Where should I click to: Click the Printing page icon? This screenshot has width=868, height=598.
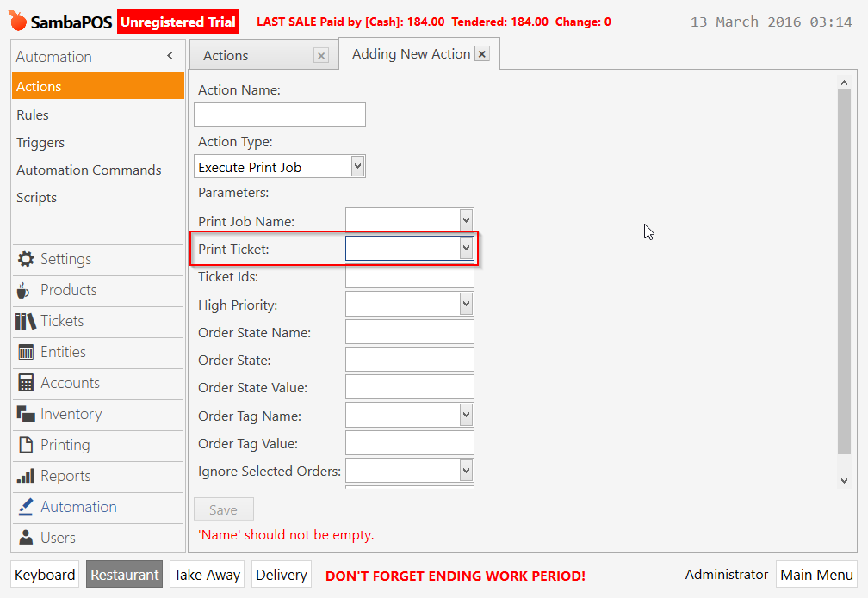(26, 445)
